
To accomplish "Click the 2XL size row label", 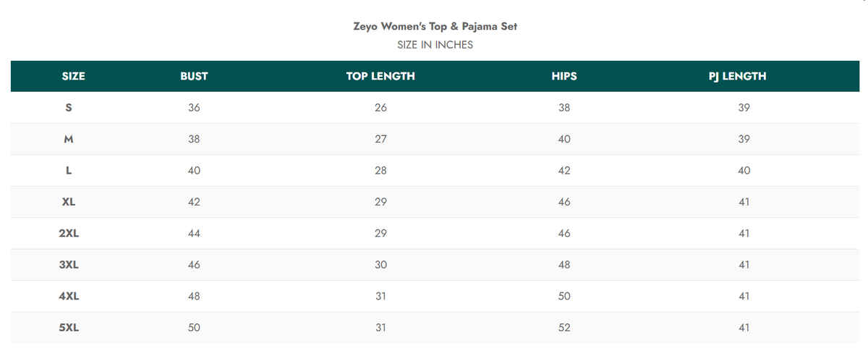I will tap(69, 234).
